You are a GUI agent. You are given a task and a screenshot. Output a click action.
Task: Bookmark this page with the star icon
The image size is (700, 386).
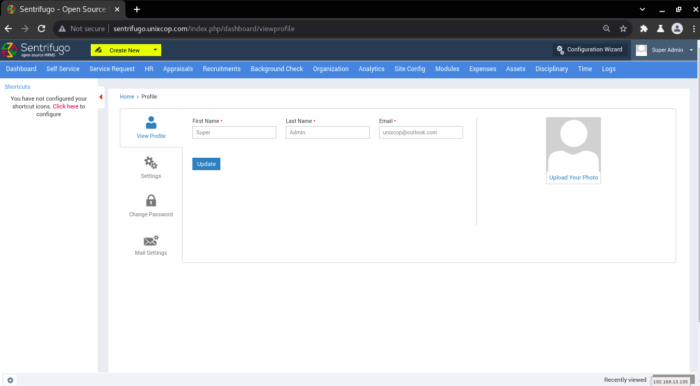point(623,29)
